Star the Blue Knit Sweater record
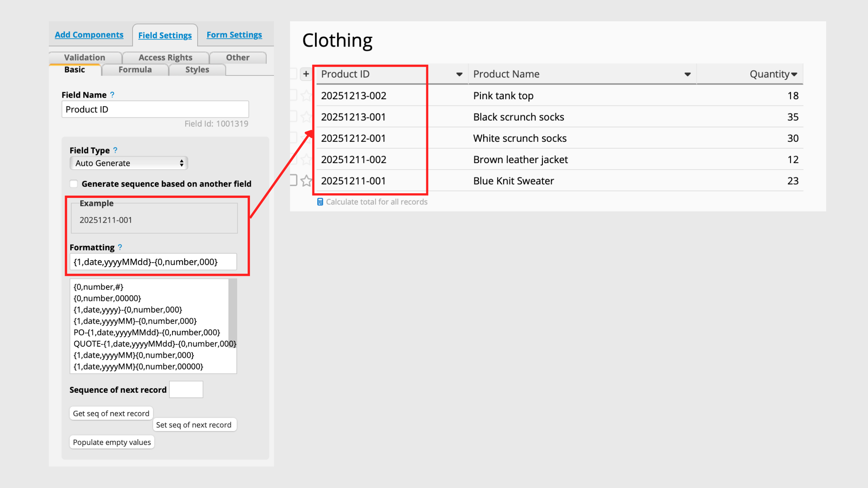Image resolution: width=868 pixels, height=488 pixels. tap(306, 180)
